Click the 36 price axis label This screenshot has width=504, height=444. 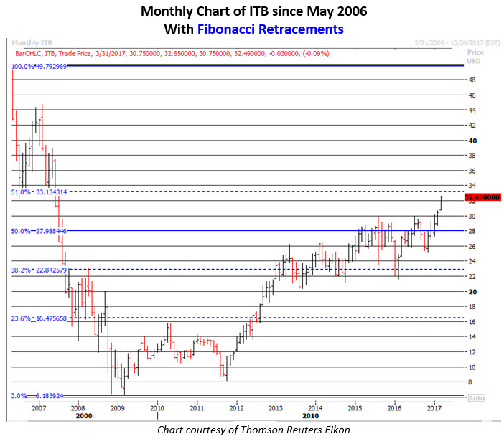tap(472, 171)
